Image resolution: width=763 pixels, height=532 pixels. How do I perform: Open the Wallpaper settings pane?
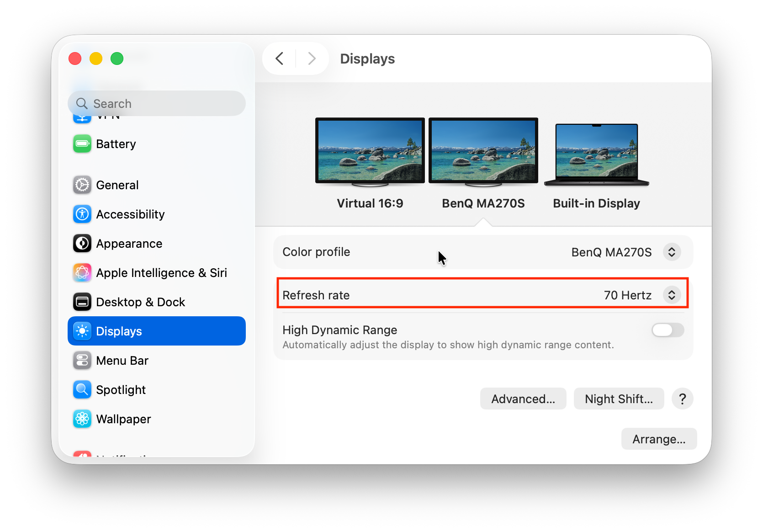tap(157, 419)
